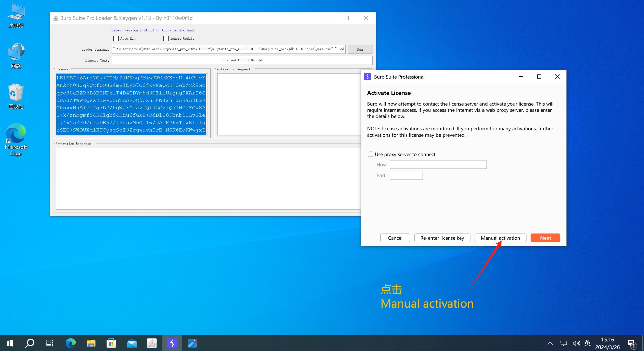Open Microsoft Store from taskbar

(x=111, y=343)
